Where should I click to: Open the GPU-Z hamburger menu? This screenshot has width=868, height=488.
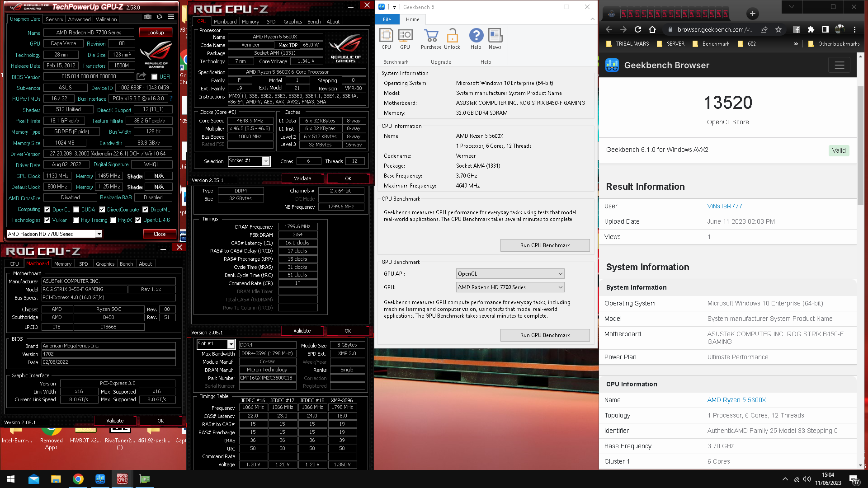pos(171,17)
